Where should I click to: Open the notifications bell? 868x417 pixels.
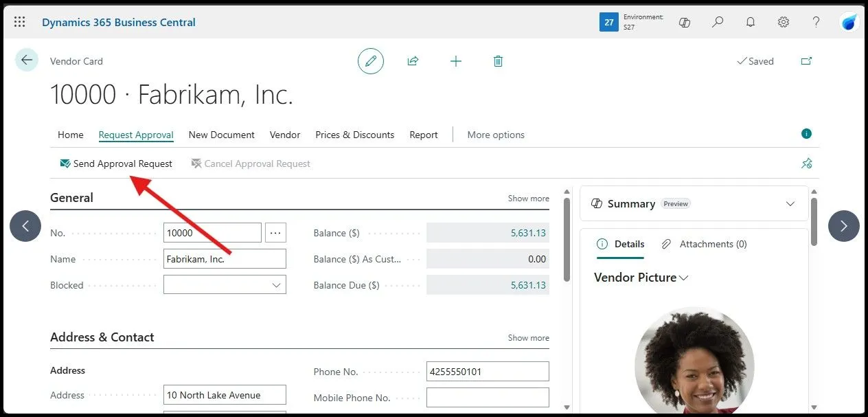click(x=751, y=22)
